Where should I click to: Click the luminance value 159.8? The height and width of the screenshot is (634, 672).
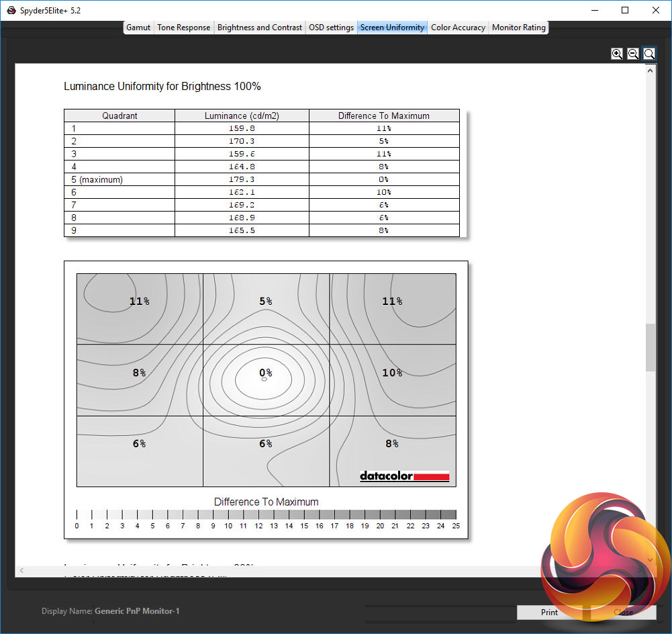pos(242,128)
